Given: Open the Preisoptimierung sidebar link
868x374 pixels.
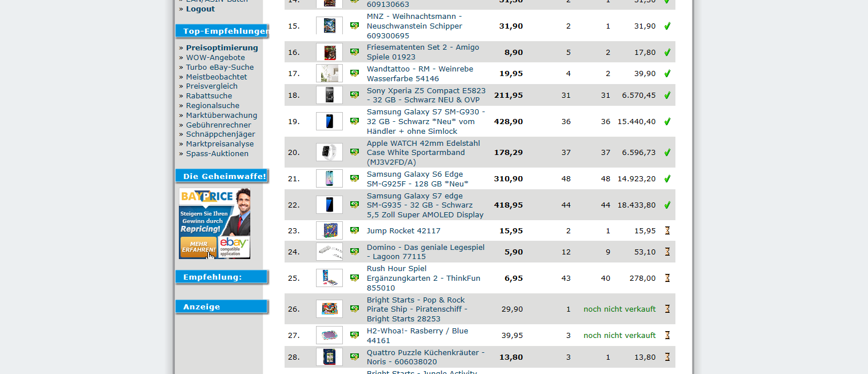Looking at the screenshot, I should click(x=222, y=48).
